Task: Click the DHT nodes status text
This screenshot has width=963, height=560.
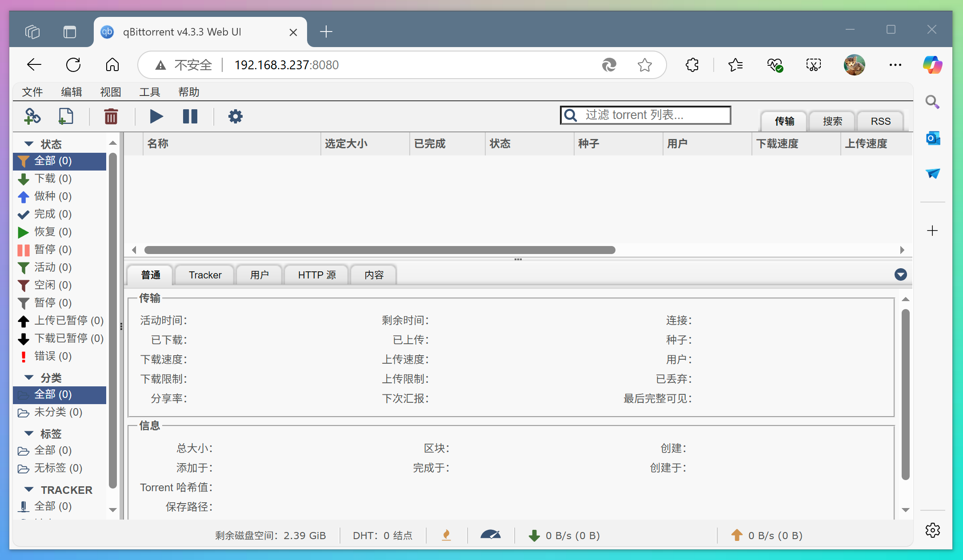Action: tap(383, 535)
